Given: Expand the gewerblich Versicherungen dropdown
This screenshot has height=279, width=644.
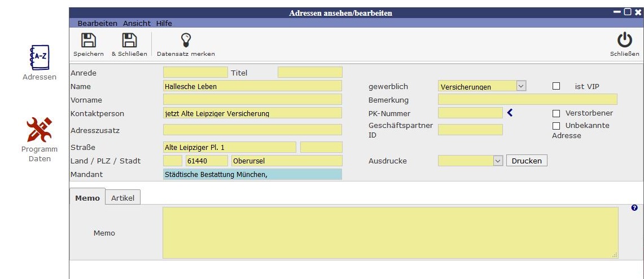Looking at the screenshot, I should tap(521, 86).
